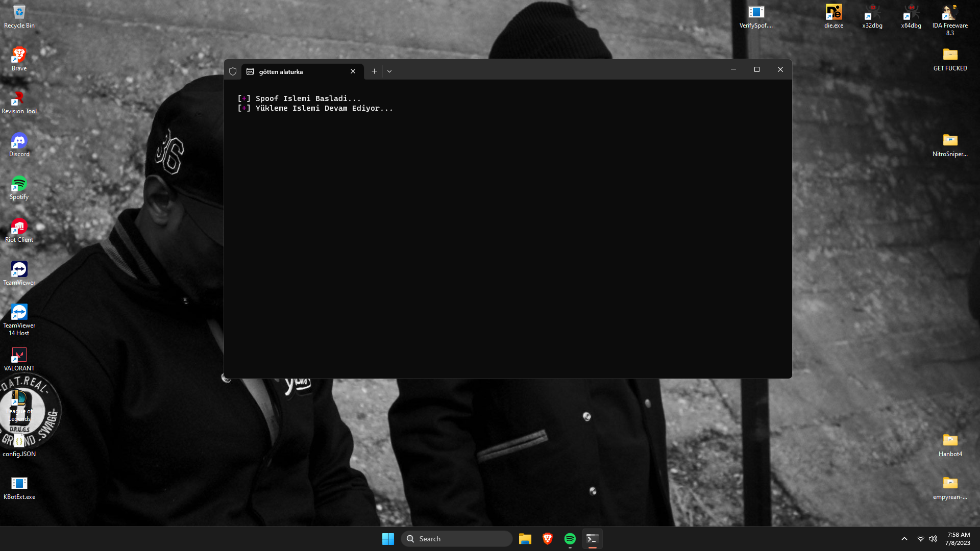Select the TeamViewer 14 Host shortcut
Image resolution: width=980 pixels, height=551 pixels.
(x=19, y=320)
